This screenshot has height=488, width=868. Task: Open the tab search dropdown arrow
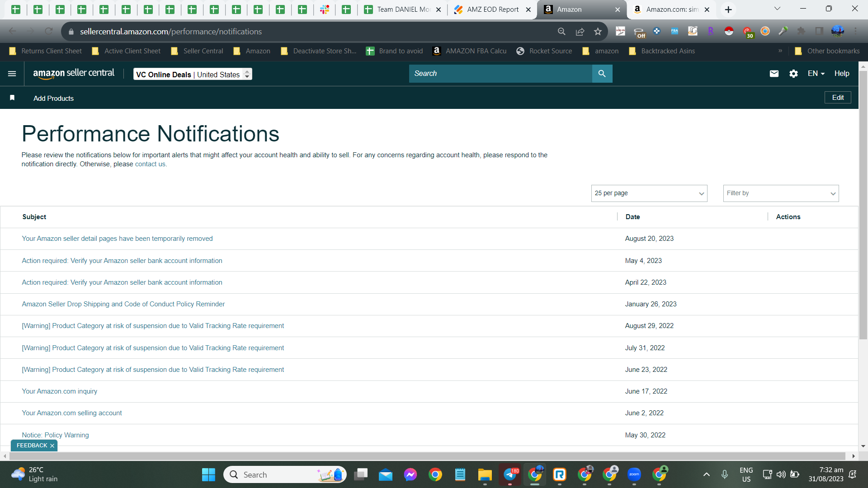click(x=778, y=9)
